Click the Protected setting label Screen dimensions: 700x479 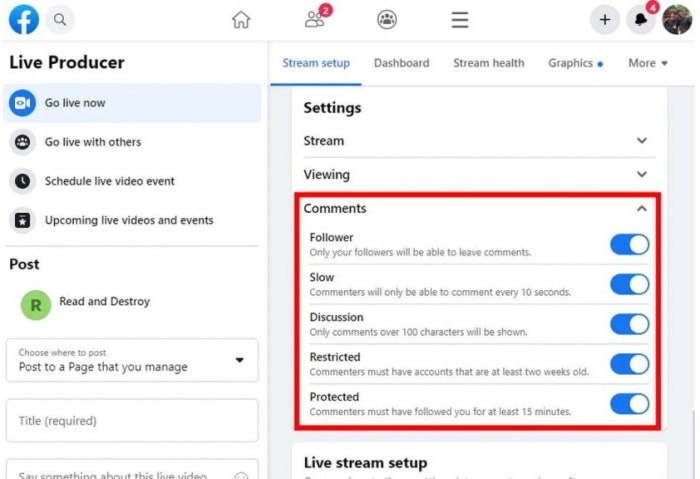(x=334, y=397)
